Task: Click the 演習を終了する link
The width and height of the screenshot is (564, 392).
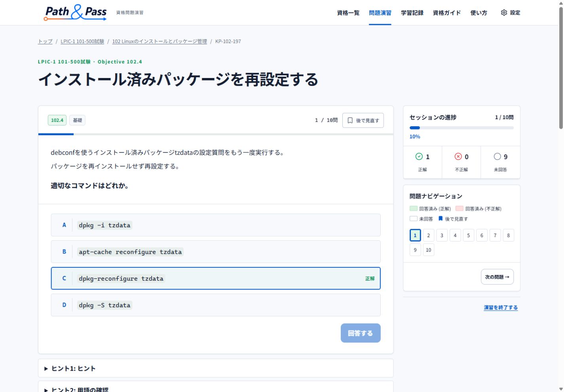Action: coord(501,307)
